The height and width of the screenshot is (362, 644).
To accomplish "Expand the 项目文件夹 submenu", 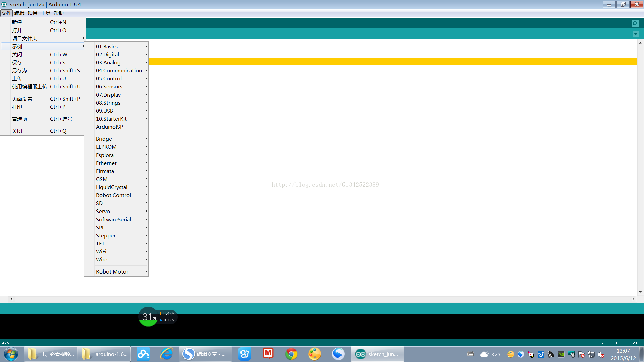I will (x=43, y=38).
